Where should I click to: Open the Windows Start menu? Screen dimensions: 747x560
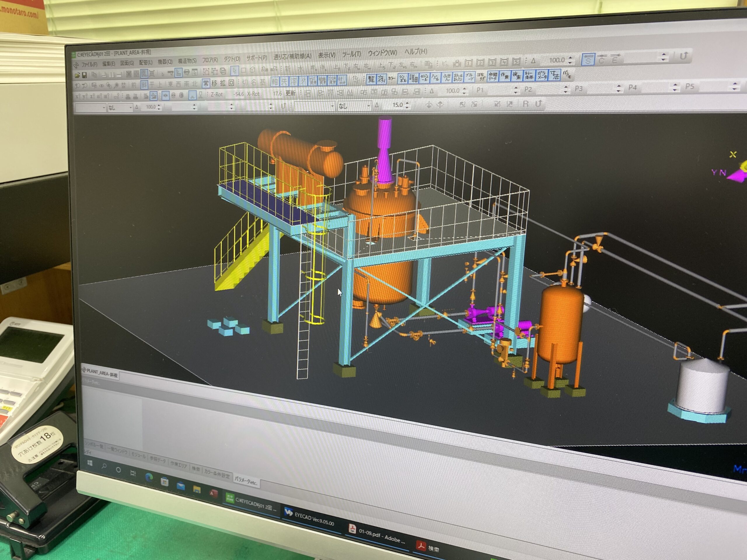(90, 464)
